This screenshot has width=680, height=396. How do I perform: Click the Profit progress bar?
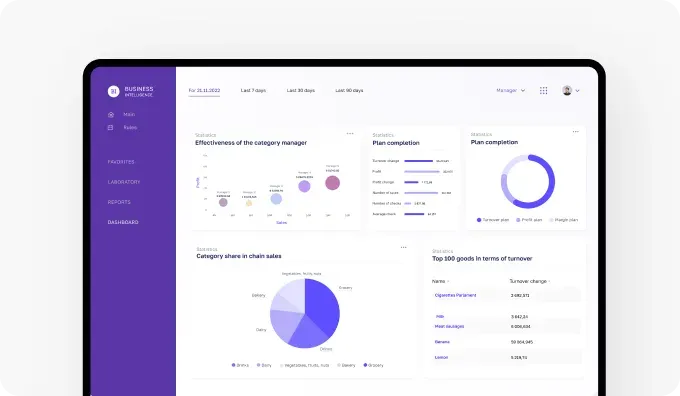(422, 172)
